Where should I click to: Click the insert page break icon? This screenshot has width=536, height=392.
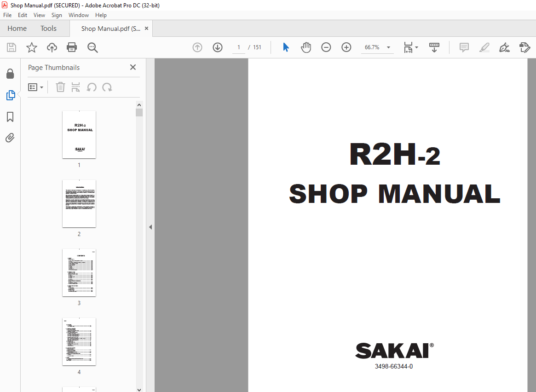pos(75,87)
